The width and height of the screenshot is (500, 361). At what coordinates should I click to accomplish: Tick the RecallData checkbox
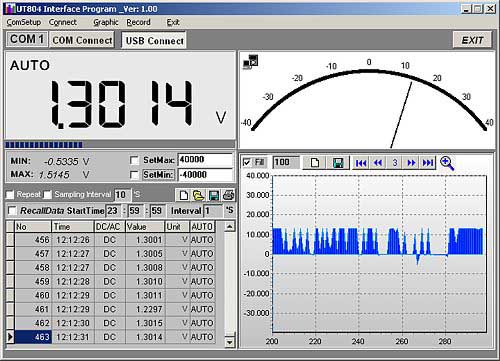(12, 210)
